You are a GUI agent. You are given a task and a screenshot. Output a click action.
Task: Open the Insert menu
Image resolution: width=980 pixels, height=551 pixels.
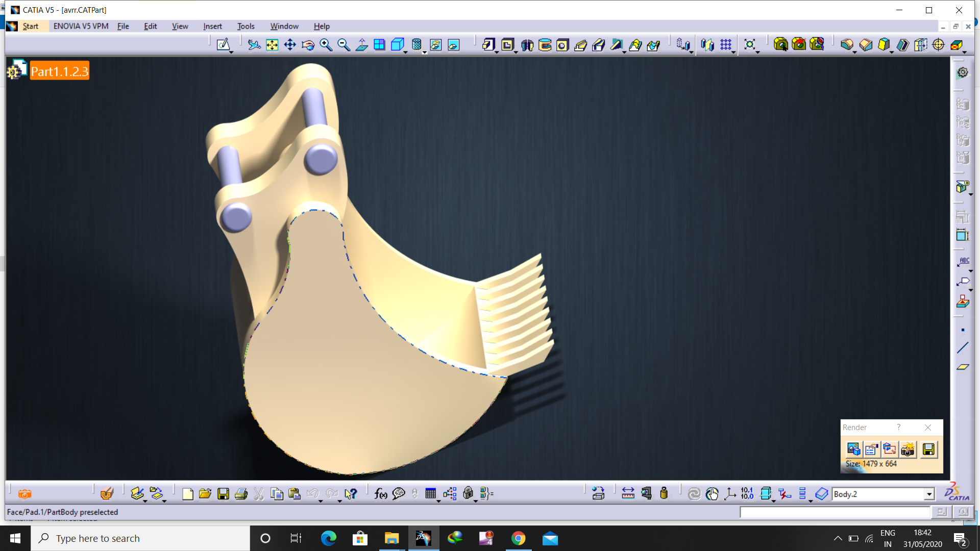click(212, 26)
